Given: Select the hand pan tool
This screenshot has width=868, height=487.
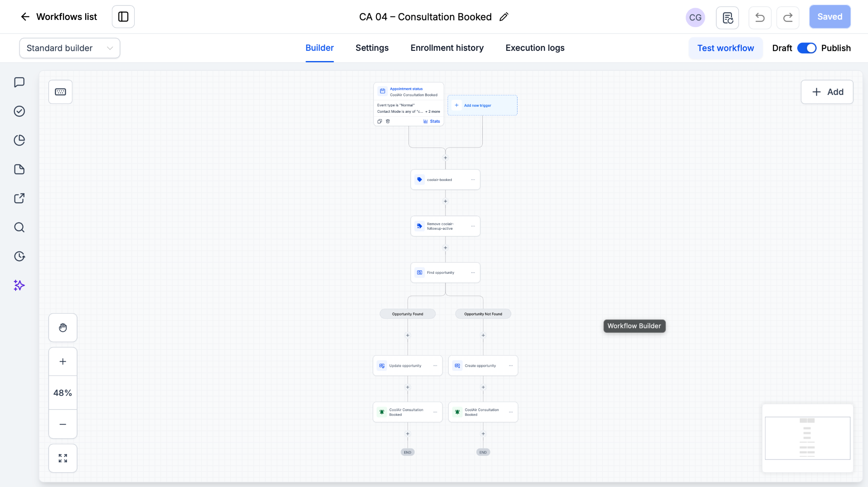Looking at the screenshot, I should coord(63,328).
